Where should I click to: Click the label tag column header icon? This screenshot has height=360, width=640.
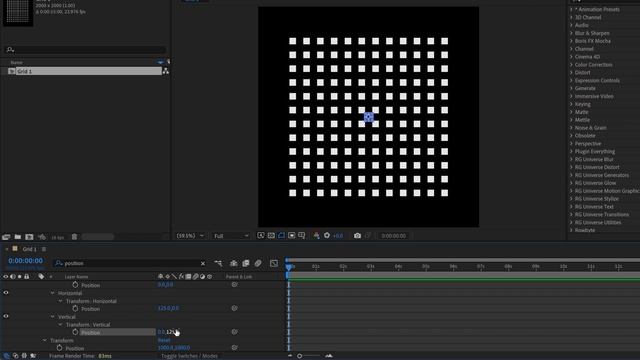pyautogui.click(x=41, y=277)
